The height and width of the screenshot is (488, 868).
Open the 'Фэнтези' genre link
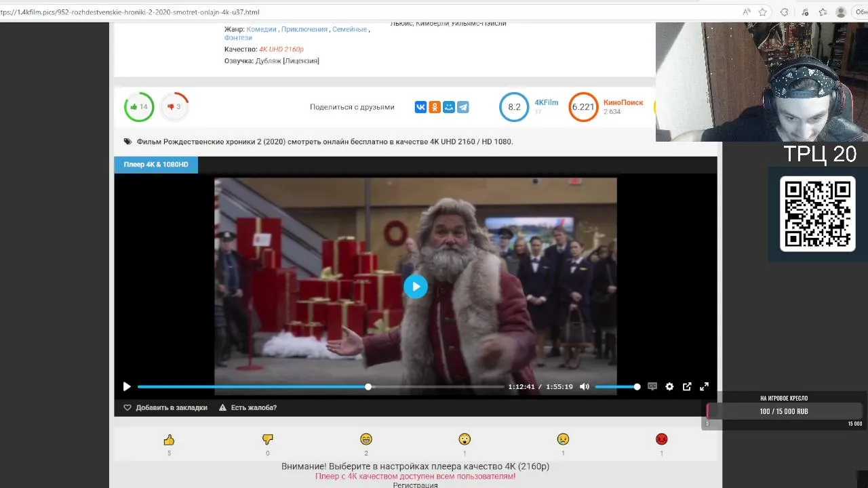(238, 38)
